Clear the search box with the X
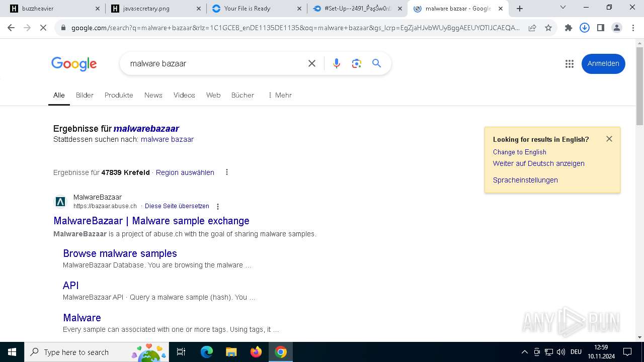 (312, 63)
